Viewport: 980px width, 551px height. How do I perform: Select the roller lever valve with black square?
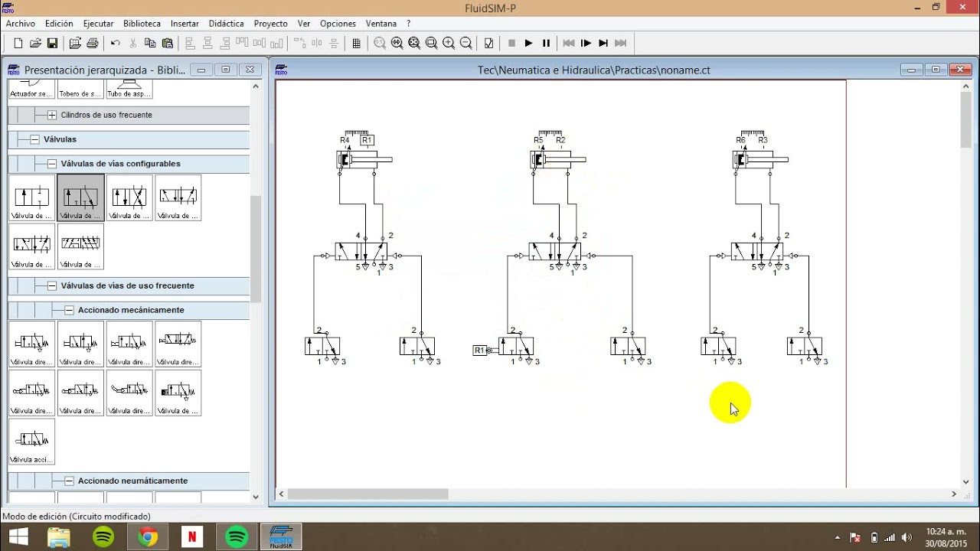pos(178,393)
